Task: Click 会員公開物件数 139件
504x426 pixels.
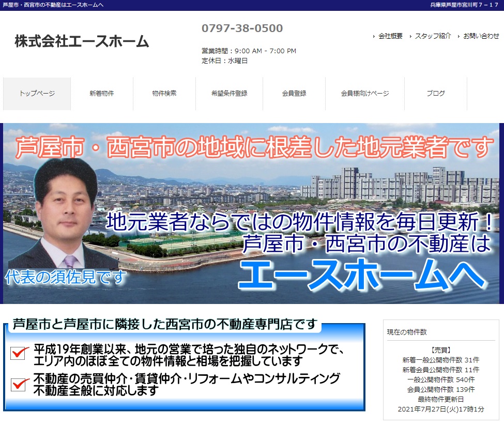Action: 441,390
